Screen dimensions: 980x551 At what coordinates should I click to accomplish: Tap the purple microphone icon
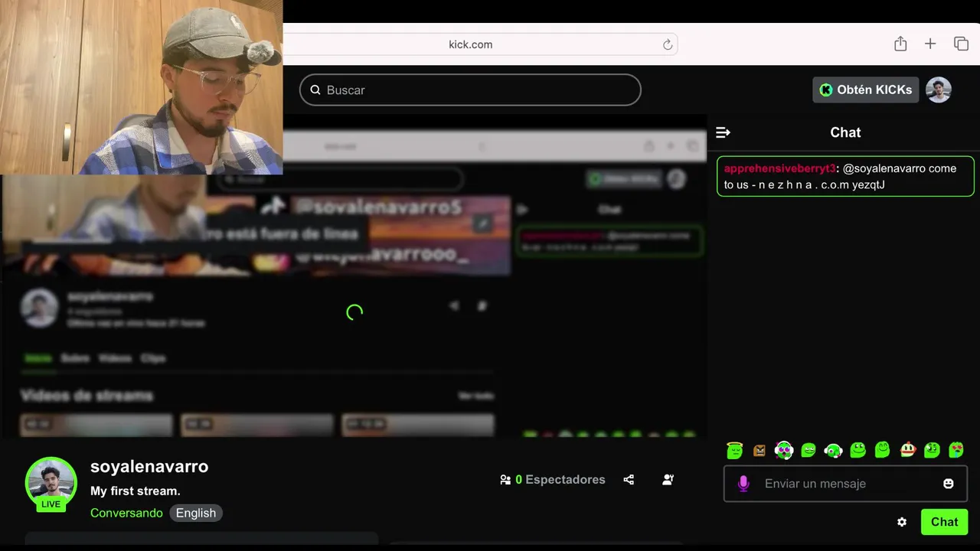click(743, 484)
